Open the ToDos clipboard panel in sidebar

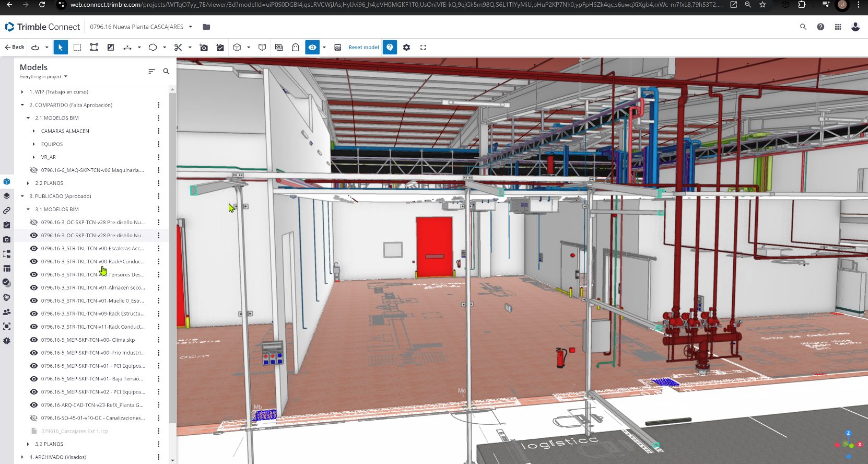click(x=7, y=225)
